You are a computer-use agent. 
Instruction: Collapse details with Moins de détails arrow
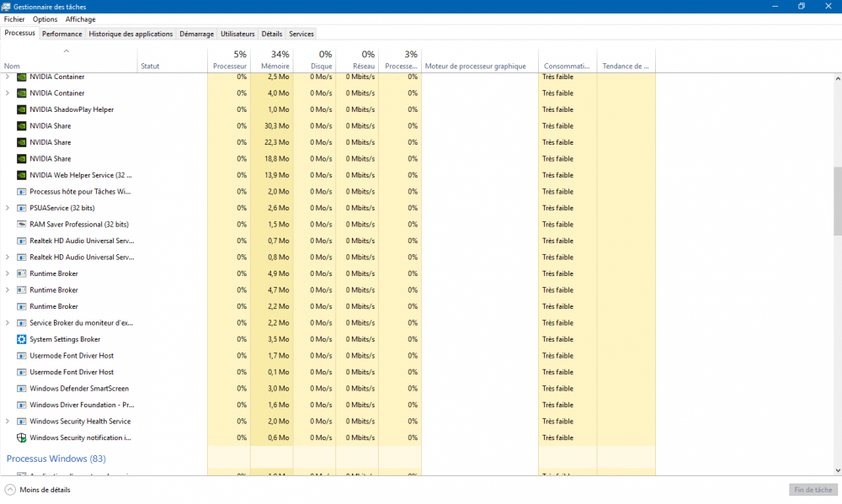point(10,490)
